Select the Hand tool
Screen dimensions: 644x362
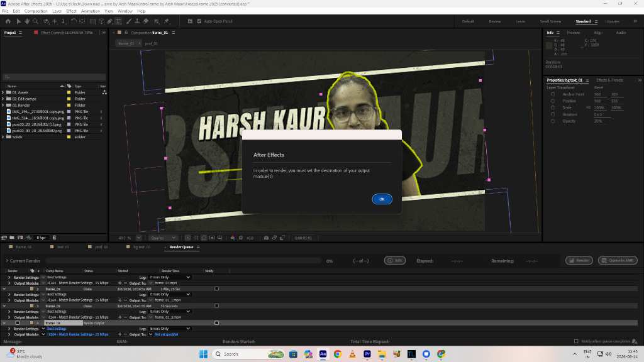pyautogui.click(x=27, y=21)
